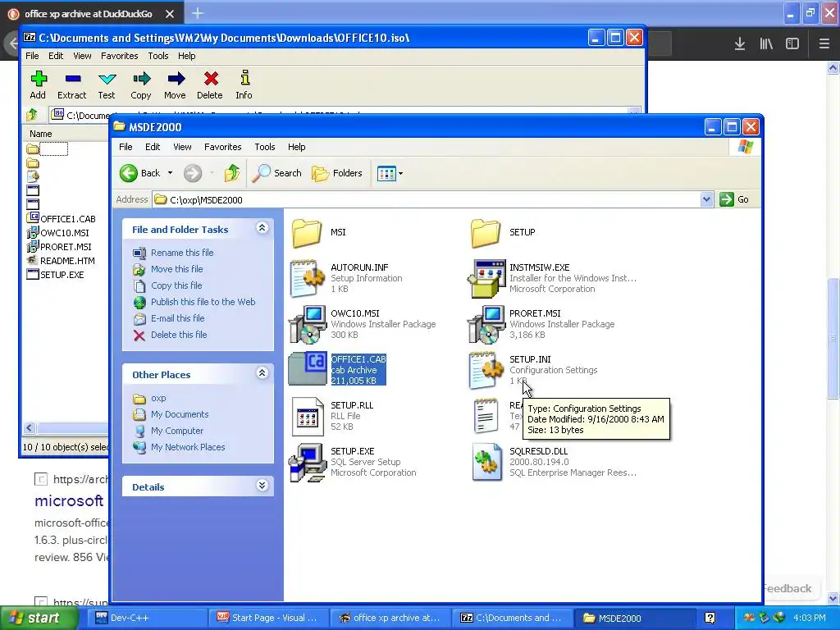The height and width of the screenshot is (630, 840).
Task: Open Firefox downloads arrow icon
Action: tap(740, 43)
